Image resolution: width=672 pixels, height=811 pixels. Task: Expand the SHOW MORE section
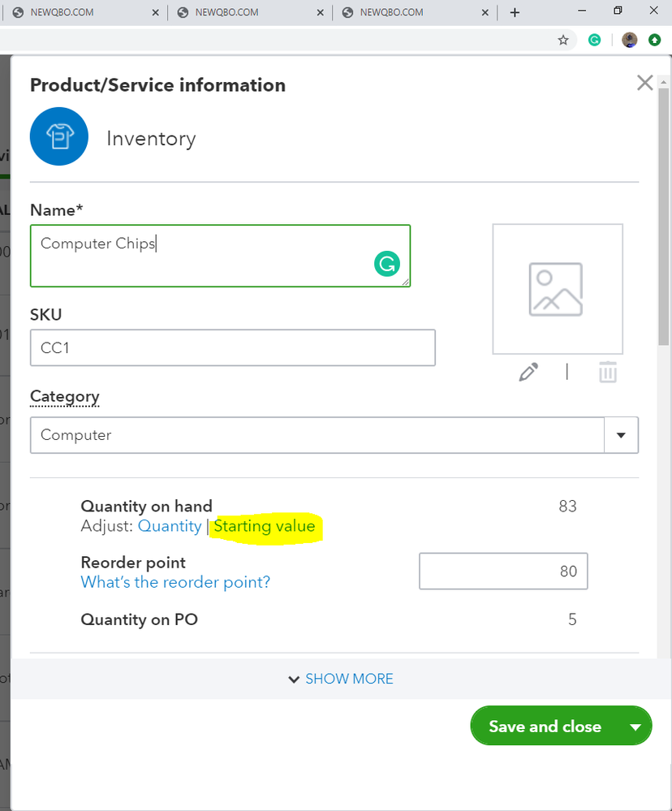point(341,679)
